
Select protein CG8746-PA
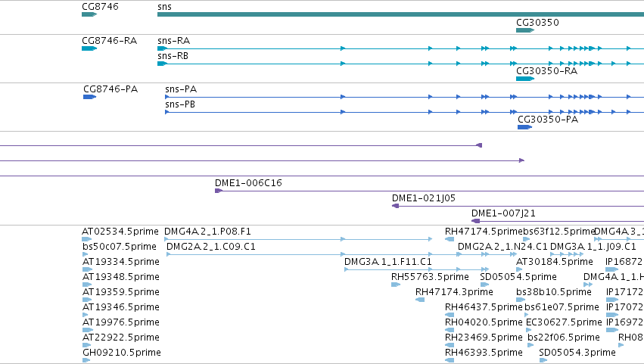[x=110, y=89]
